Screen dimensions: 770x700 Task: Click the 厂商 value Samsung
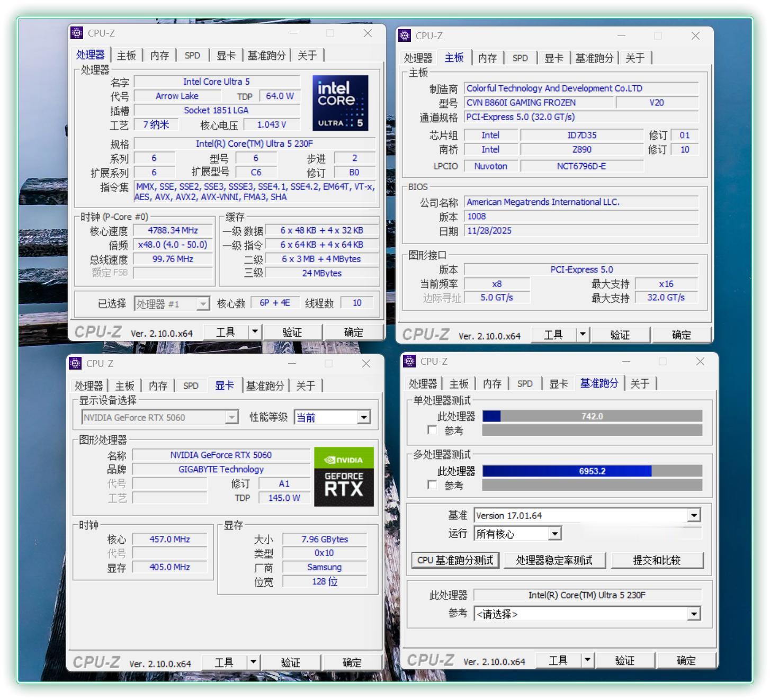click(x=325, y=567)
